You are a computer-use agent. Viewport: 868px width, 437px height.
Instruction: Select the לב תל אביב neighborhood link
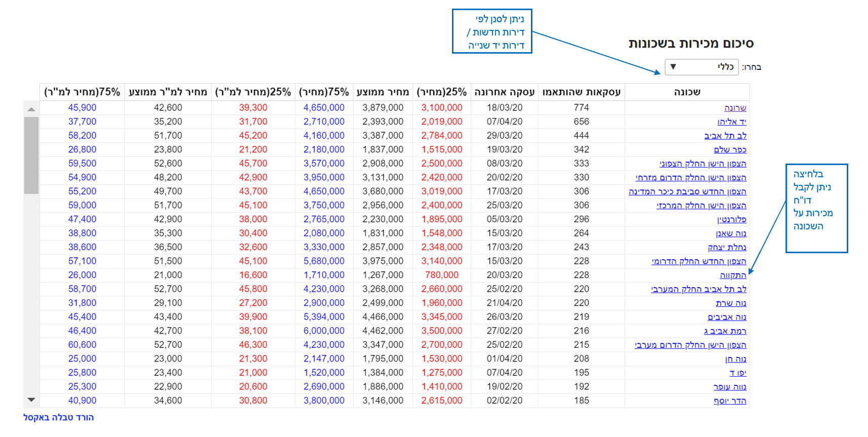coord(725,136)
